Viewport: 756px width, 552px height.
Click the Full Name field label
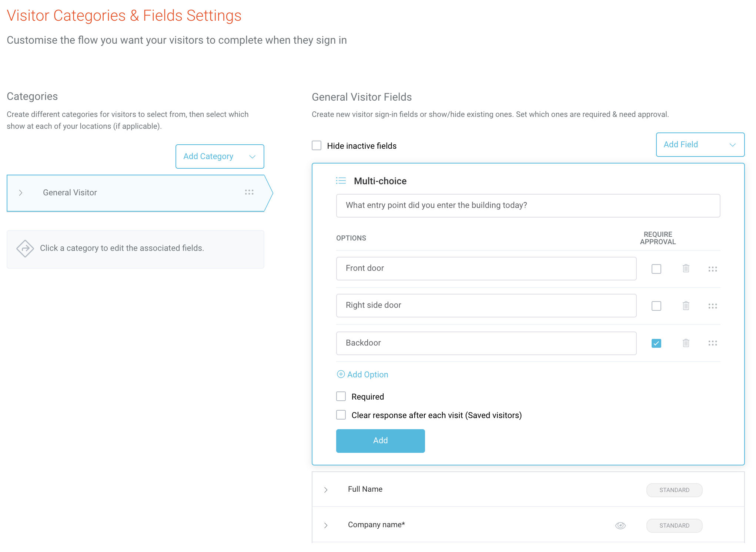pyautogui.click(x=365, y=489)
